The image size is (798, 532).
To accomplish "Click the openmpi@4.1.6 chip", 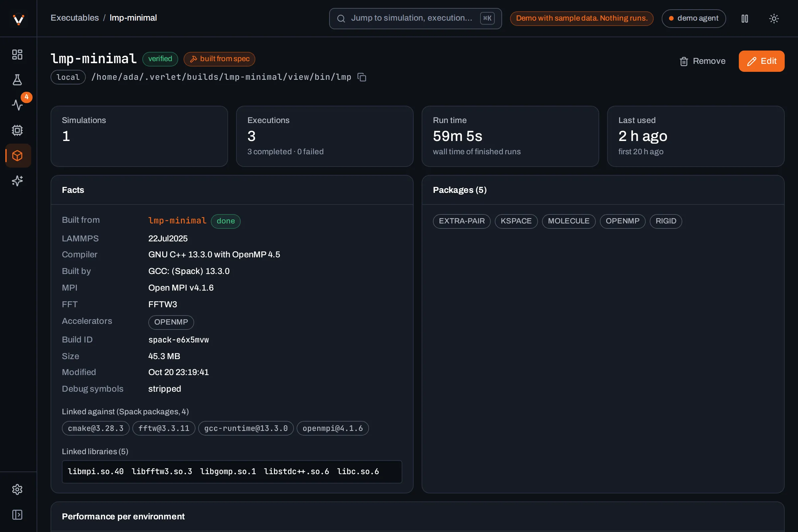I will [333, 429].
